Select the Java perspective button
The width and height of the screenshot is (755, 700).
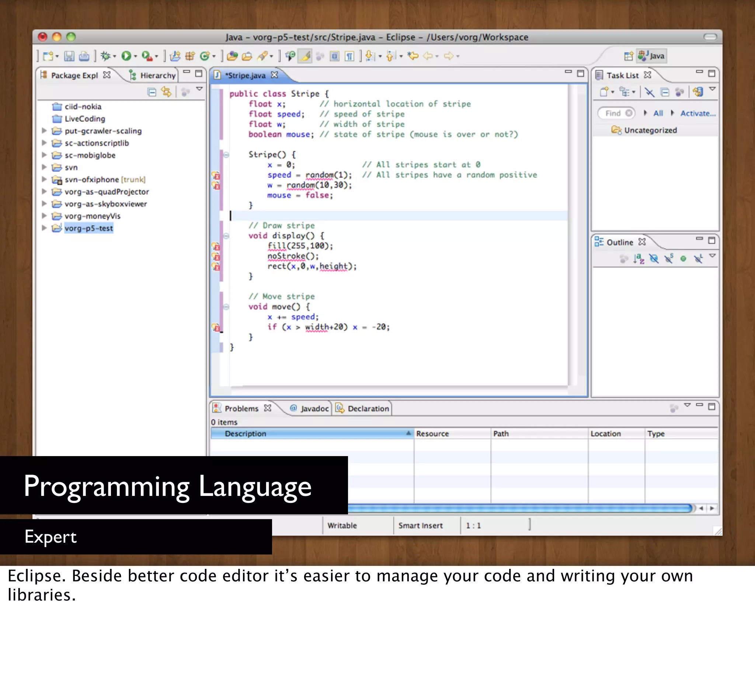coord(651,56)
